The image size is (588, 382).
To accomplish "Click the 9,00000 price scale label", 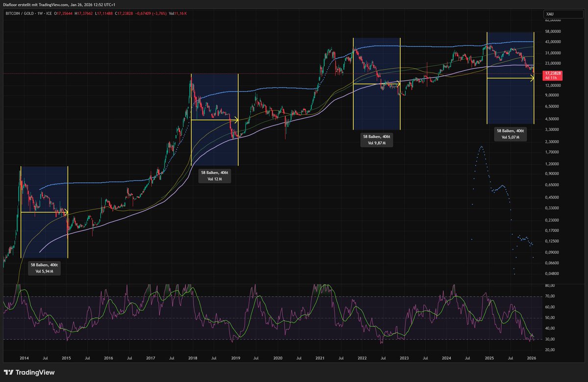I will [x=553, y=96].
